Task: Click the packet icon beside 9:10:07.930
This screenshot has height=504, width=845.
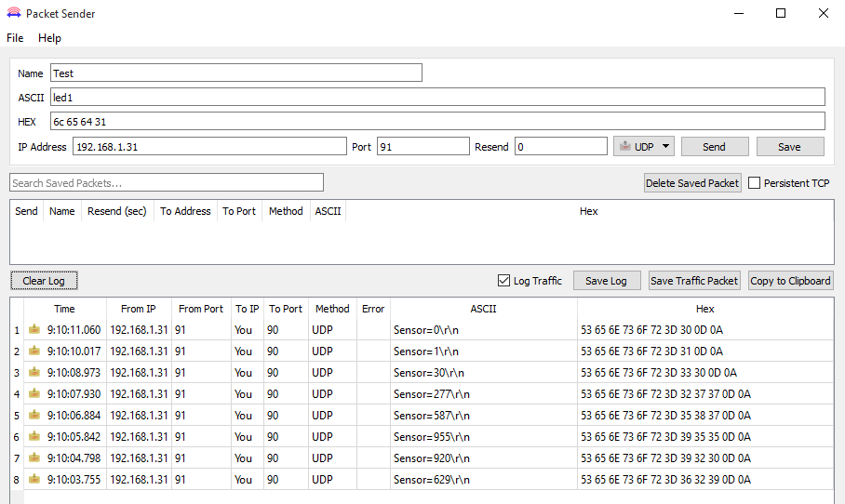Action: [x=34, y=393]
